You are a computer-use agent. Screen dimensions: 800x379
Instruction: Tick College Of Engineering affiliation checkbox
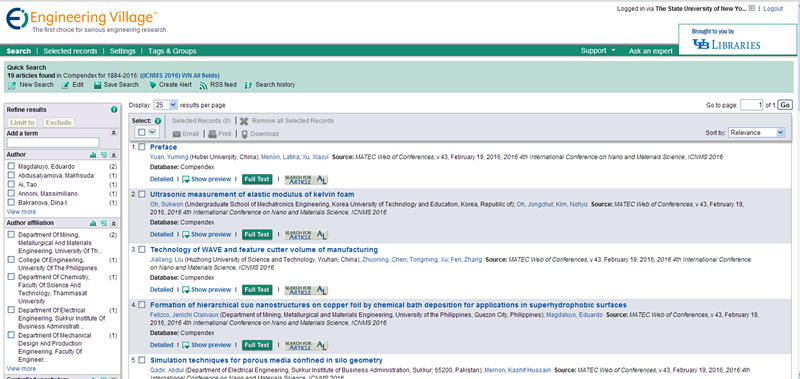pos(11,260)
